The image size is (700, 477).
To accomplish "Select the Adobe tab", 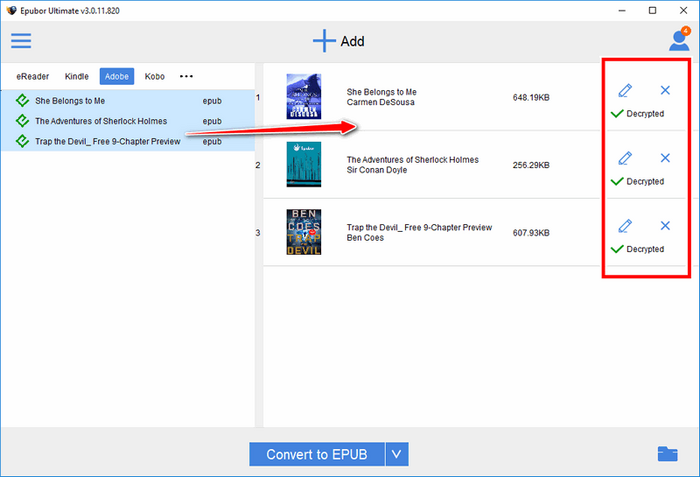I will coord(117,76).
